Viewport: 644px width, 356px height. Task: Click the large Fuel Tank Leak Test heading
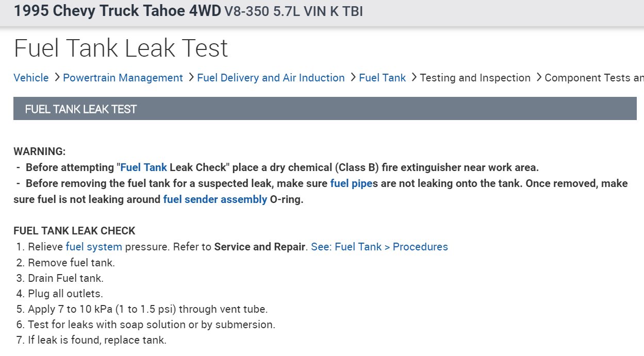(121, 48)
